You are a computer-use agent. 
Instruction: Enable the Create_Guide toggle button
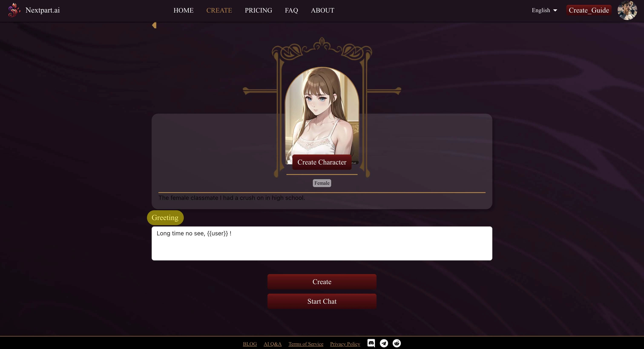(589, 10)
